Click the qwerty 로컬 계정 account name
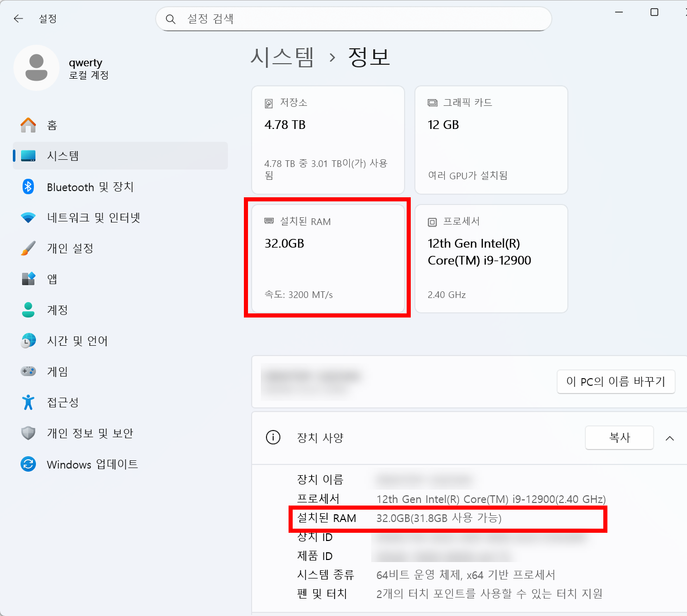This screenshot has height=616, width=687. [88, 68]
